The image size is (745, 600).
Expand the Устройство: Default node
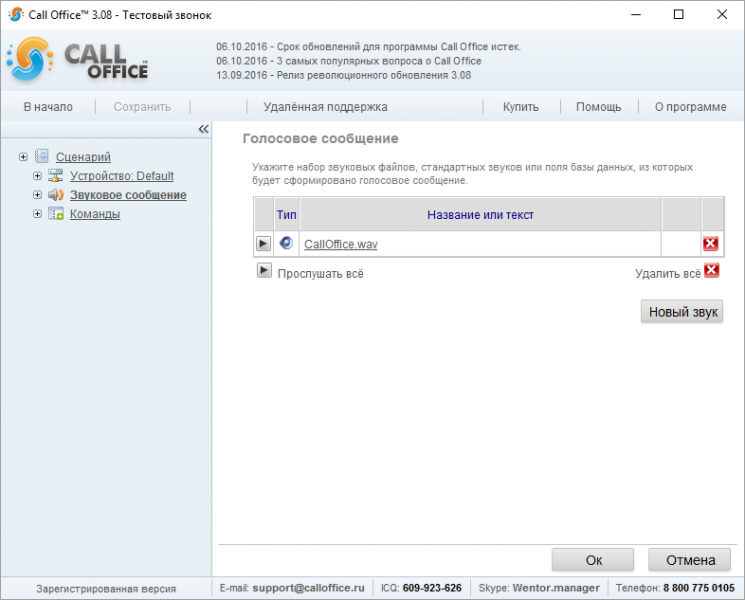37,176
